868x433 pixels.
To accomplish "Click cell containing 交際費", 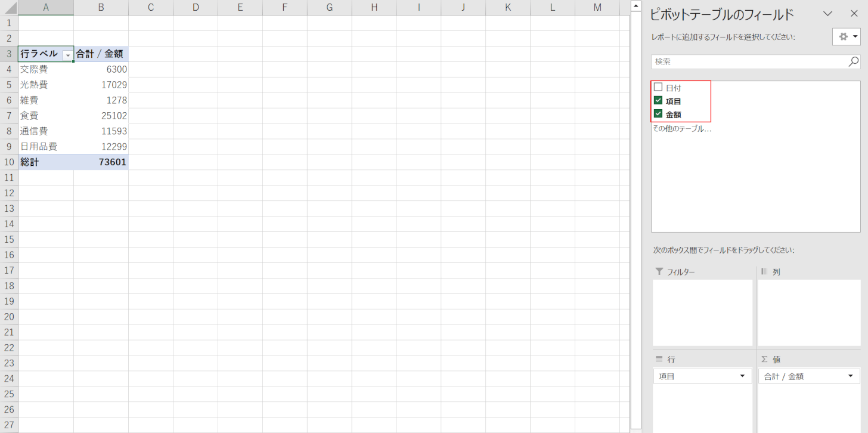I will coord(46,69).
